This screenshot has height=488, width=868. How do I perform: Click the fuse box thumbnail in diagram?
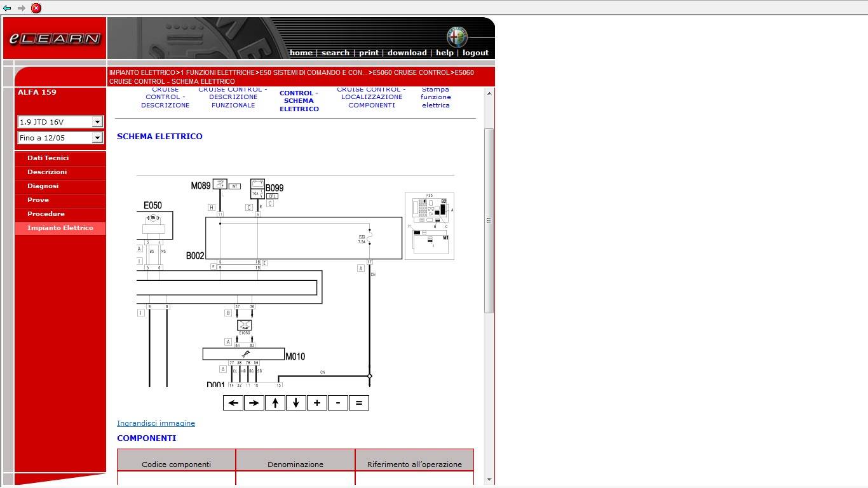430,226
